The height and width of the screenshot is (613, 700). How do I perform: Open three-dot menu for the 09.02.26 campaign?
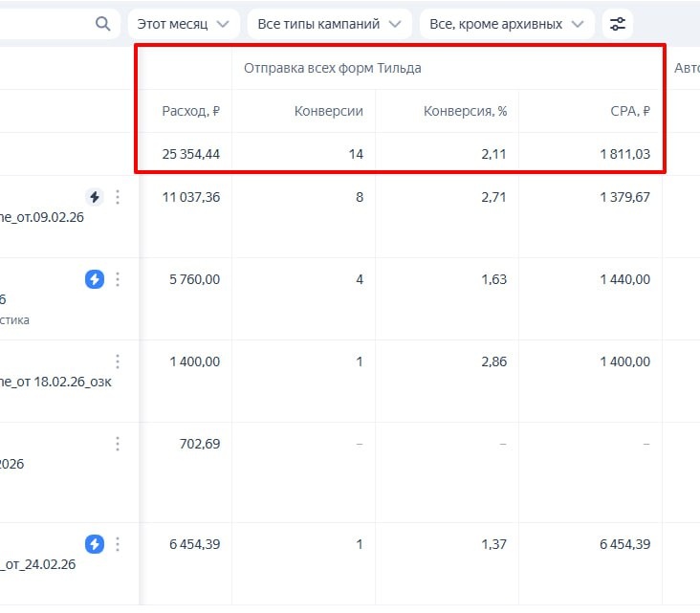118,197
